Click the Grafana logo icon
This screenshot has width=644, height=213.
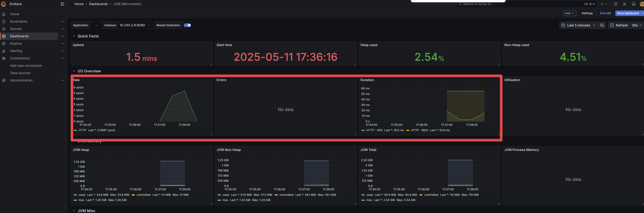[3, 4]
